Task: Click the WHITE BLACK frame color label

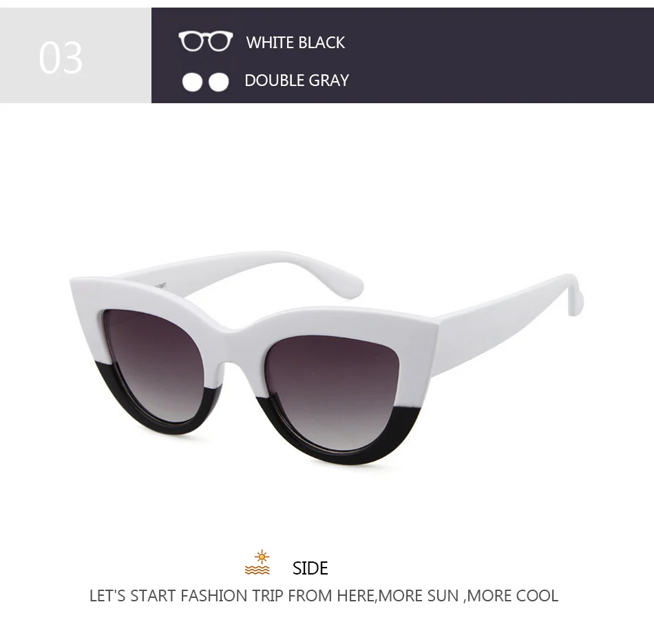Action: pos(295,43)
